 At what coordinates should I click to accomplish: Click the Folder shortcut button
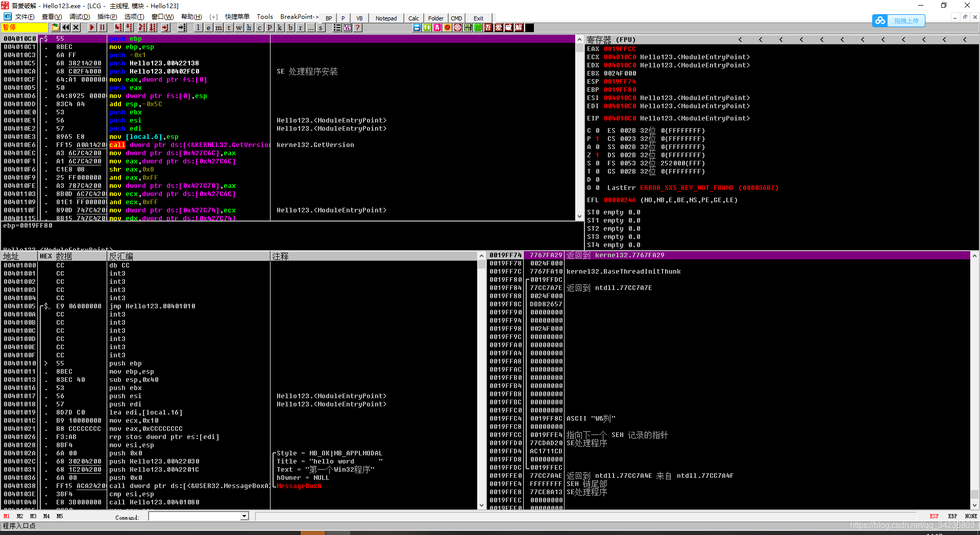tap(436, 18)
